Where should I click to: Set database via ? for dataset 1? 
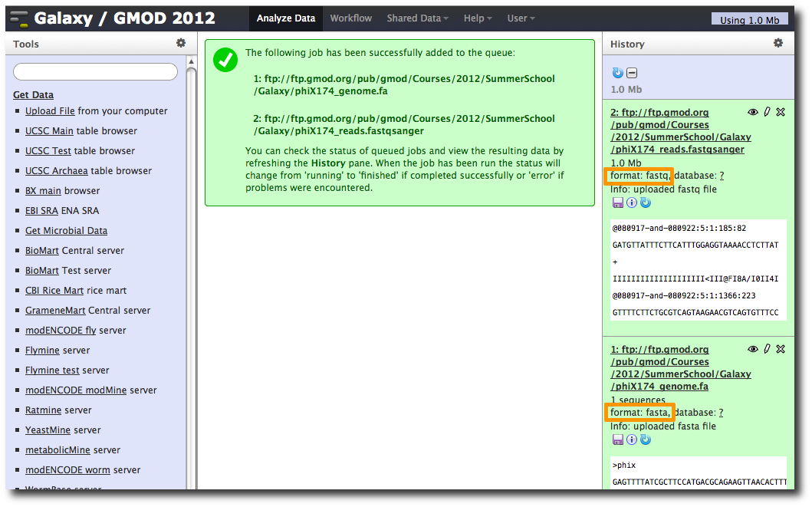pyautogui.click(x=721, y=412)
